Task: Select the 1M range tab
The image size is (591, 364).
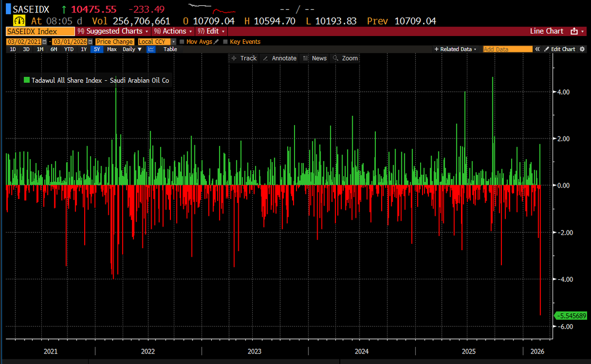Action: (40, 49)
